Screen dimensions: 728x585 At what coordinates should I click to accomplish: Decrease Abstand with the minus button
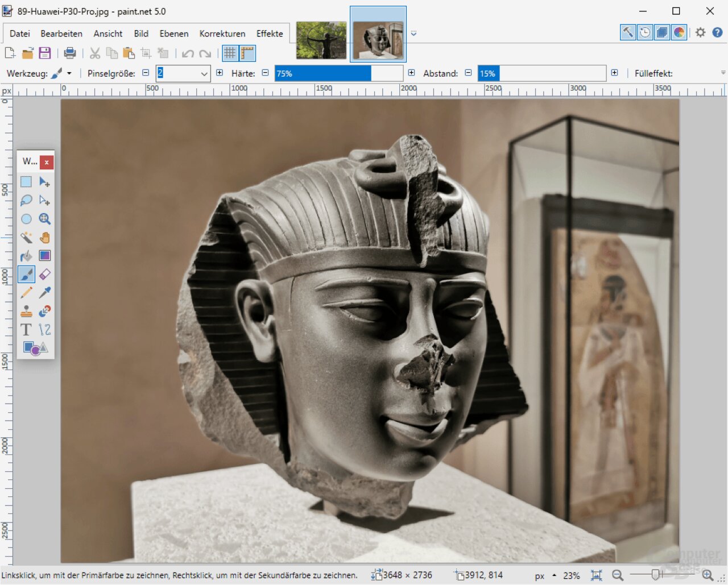(x=468, y=73)
